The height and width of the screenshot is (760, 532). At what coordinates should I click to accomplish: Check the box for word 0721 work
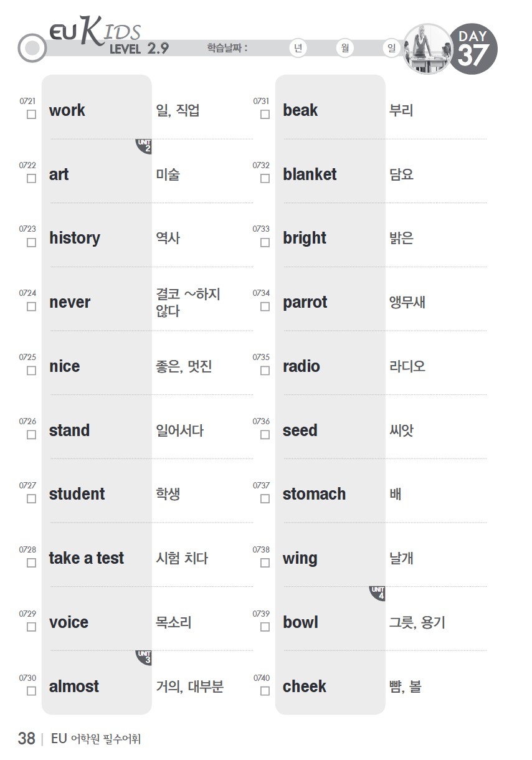click(31, 115)
